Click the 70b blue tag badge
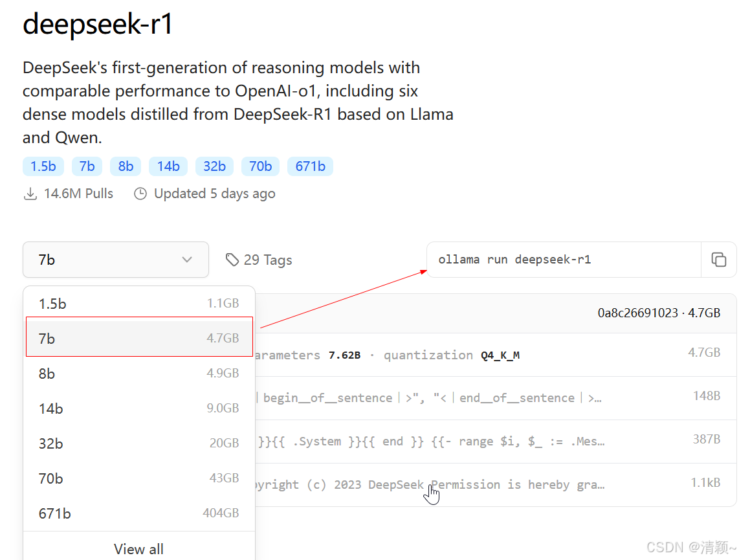The height and width of the screenshot is (560, 739). [x=260, y=166]
